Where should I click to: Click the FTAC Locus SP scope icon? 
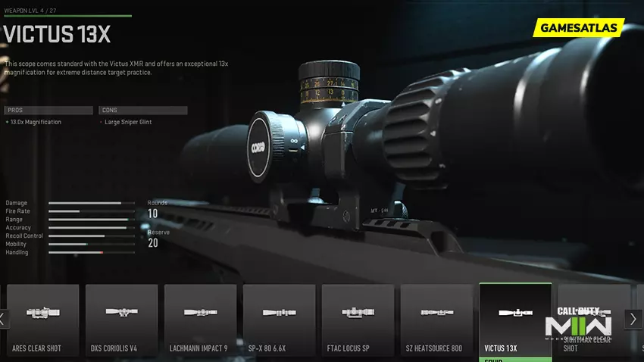(x=358, y=312)
